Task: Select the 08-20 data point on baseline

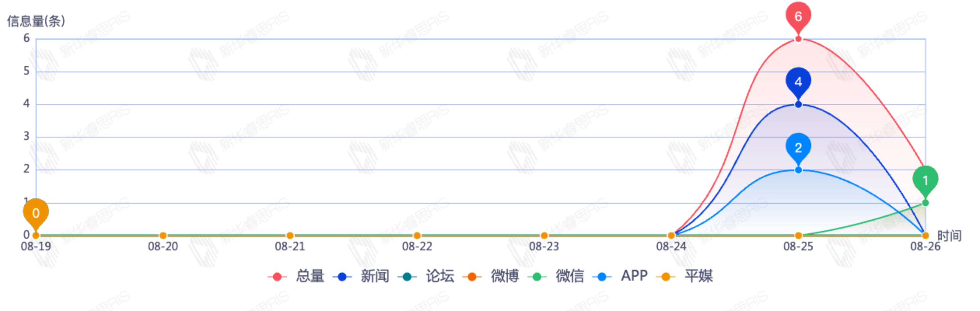Action: (x=163, y=236)
